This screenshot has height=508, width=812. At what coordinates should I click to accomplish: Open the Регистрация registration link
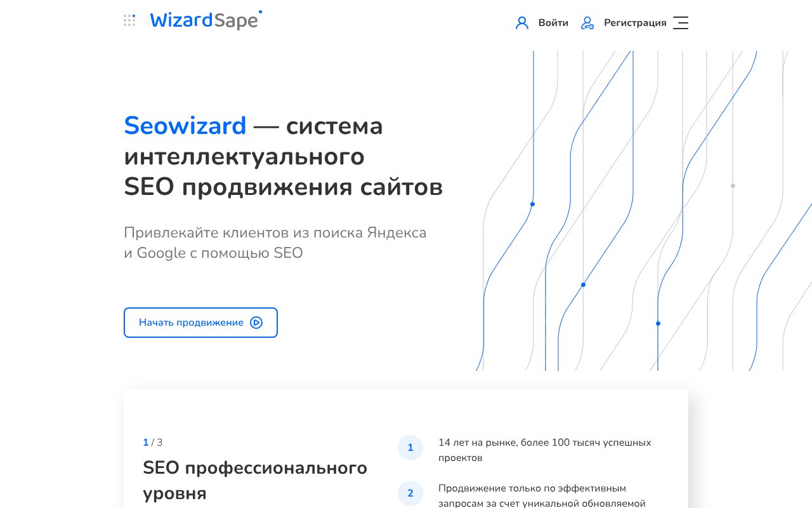635,22
